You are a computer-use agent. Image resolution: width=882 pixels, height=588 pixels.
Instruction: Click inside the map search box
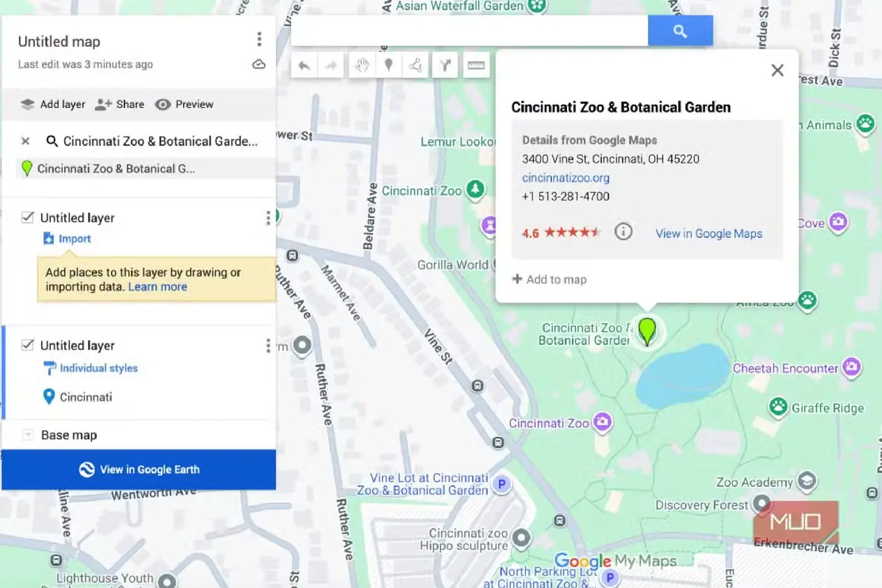[x=469, y=31]
